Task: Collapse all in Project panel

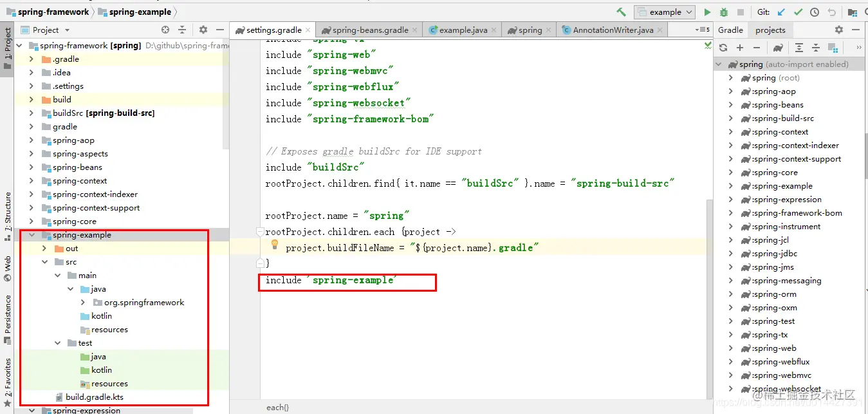Action: [182, 30]
